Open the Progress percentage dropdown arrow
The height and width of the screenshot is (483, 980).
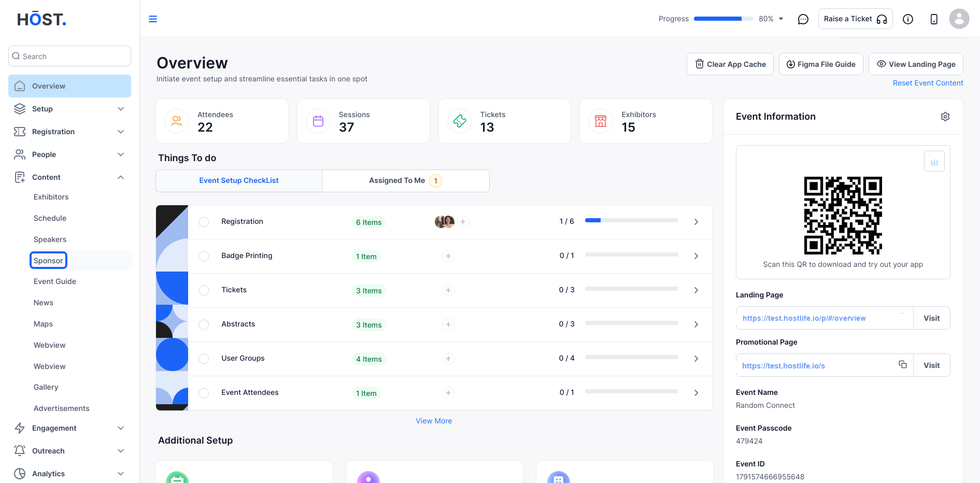781,19
